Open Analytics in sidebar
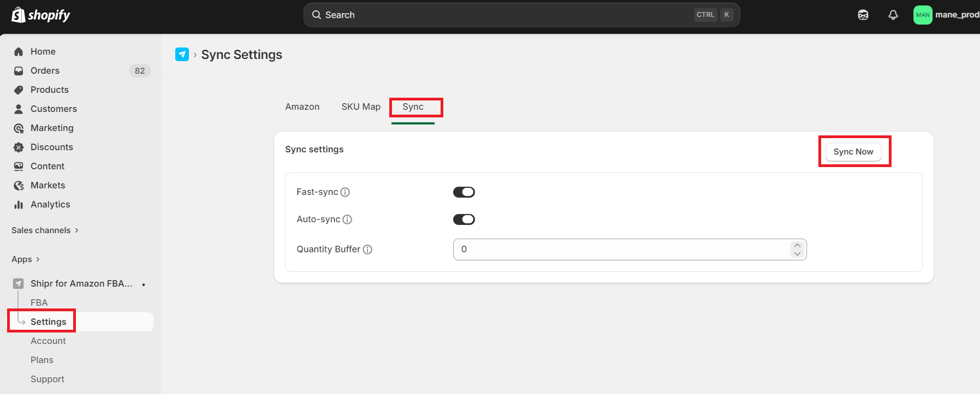The height and width of the screenshot is (398, 980). [x=50, y=204]
